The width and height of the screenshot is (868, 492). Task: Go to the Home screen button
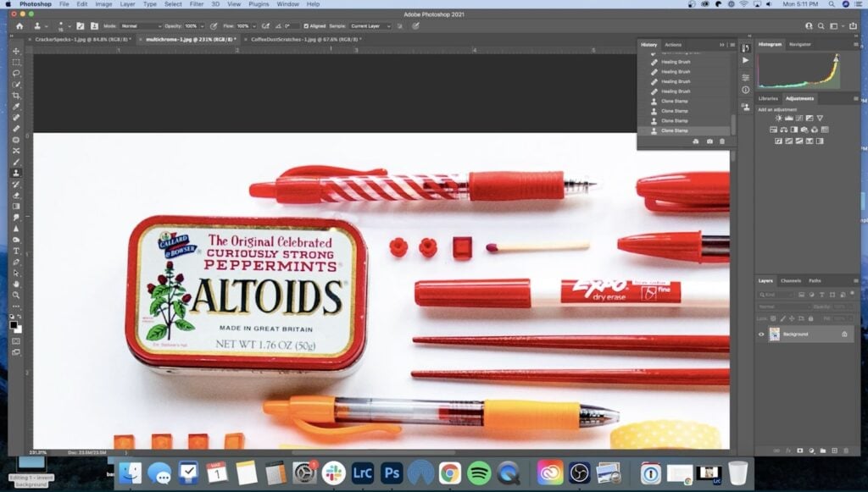[x=20, y=26]
